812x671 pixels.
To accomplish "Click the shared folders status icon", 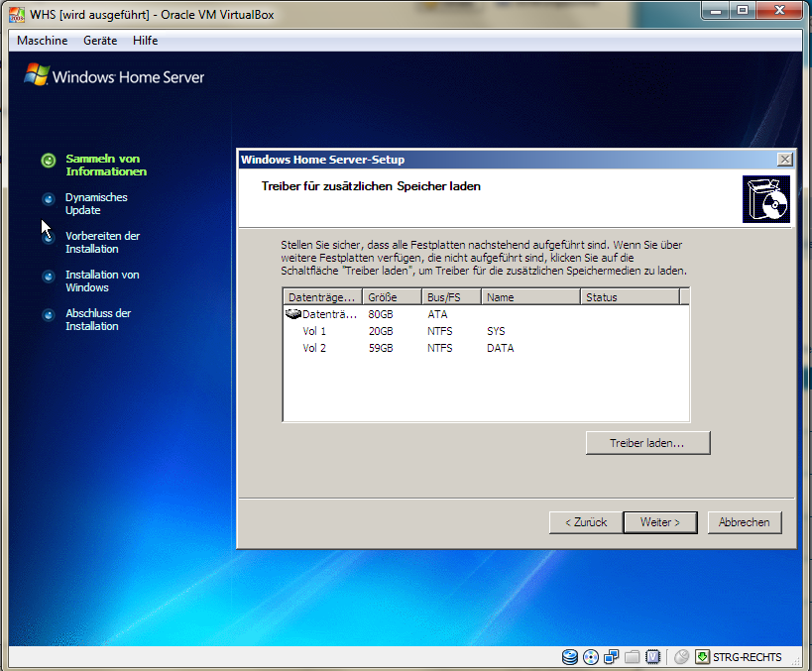I will click(x=632, y=657).
